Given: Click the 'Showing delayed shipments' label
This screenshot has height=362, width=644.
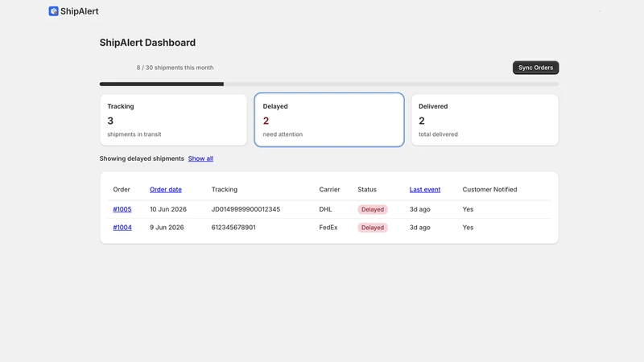Looking at the screenshot, I should click(x=142, y=158).
